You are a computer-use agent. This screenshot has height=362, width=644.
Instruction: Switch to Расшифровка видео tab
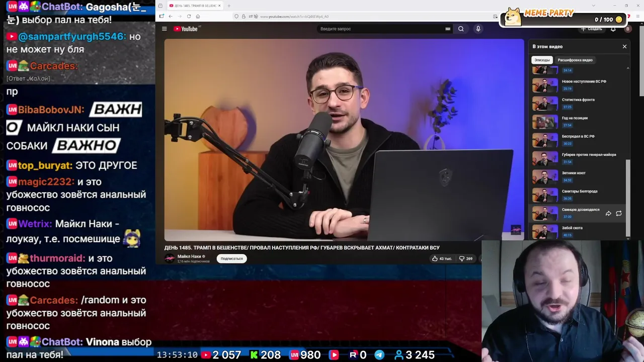pyautogui.click(x=575, y=60)
